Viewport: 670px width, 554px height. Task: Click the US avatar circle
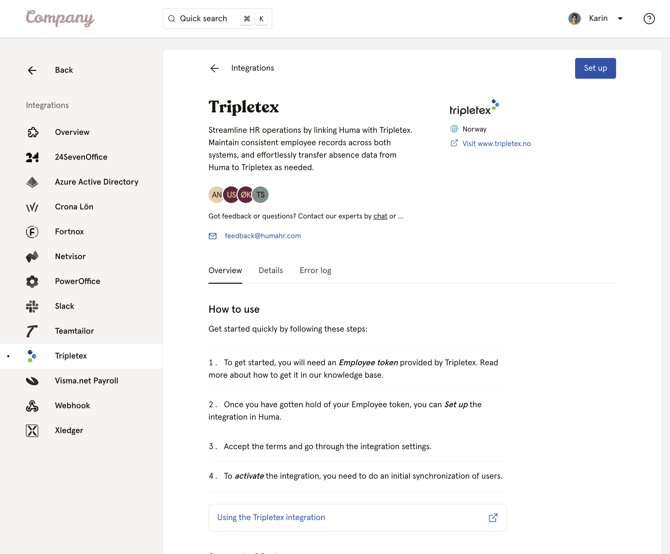point(231,195)
